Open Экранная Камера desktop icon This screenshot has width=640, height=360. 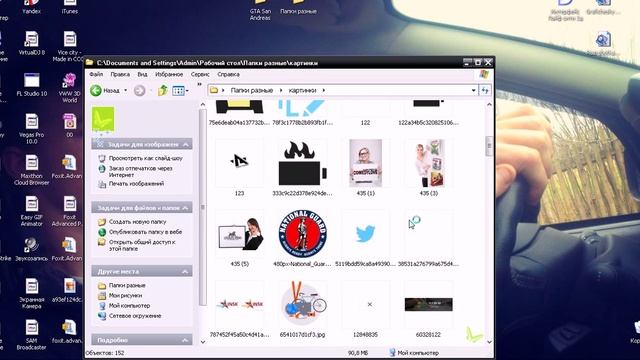31,293
